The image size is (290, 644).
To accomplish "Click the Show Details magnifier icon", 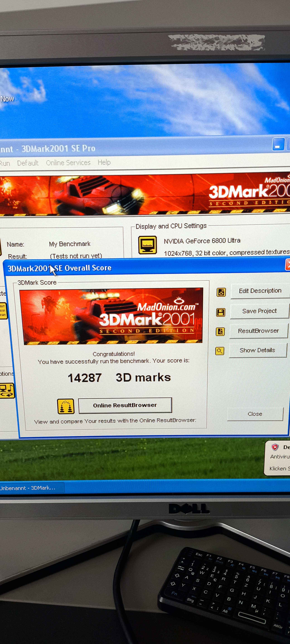I will pyautogui.click(x=219, y=351).
